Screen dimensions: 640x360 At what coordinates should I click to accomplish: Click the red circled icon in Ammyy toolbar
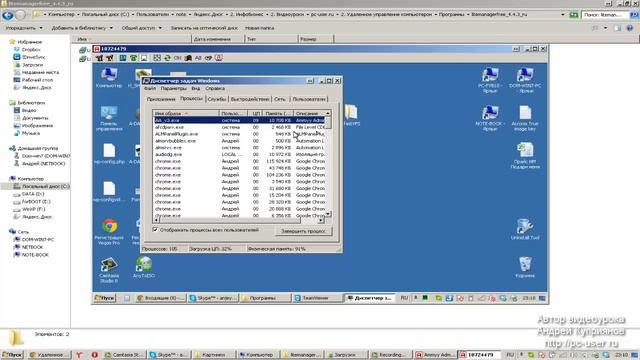click(x=219, y=58)
